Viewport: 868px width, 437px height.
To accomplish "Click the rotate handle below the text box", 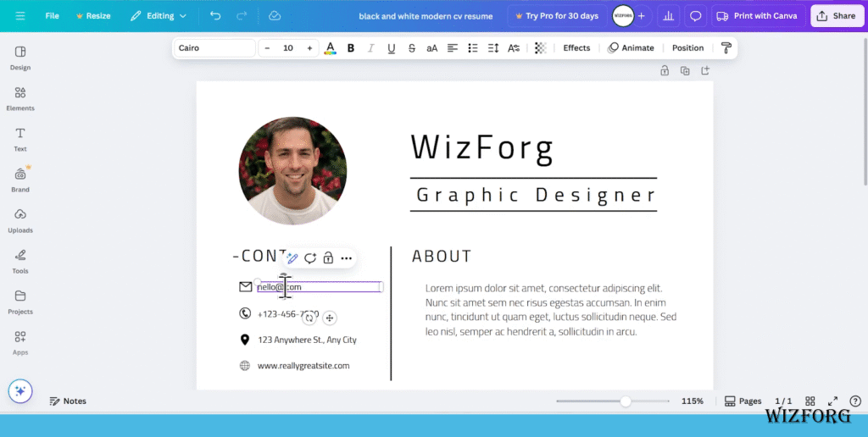I will click(x=309, y=318).
